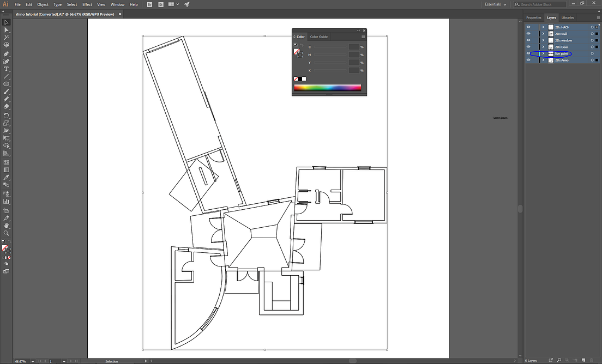Select the Rotate tool
The height and width of the screenshot is (364, 602).
pos(6,116)
